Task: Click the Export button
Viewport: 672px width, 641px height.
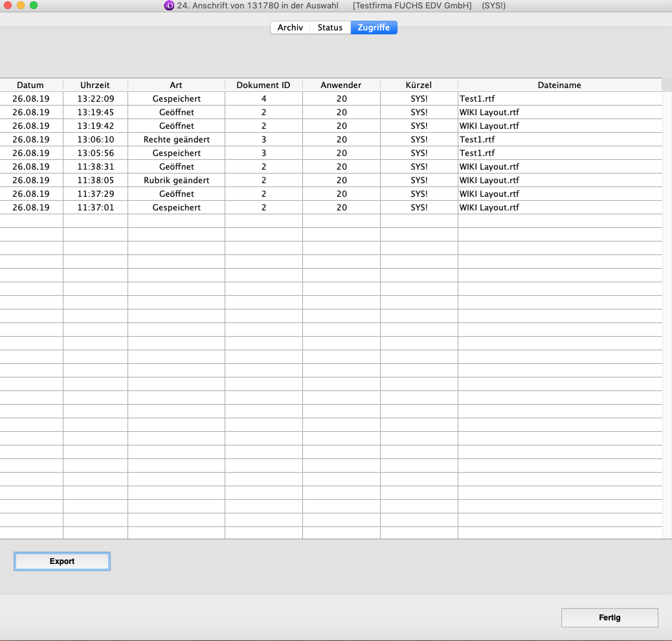Action: point(62,561)
